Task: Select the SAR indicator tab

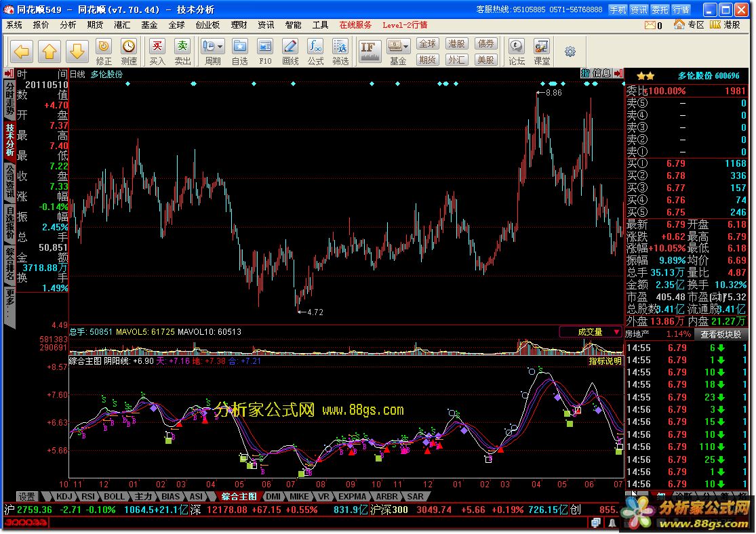Action: tap(415, 497)
